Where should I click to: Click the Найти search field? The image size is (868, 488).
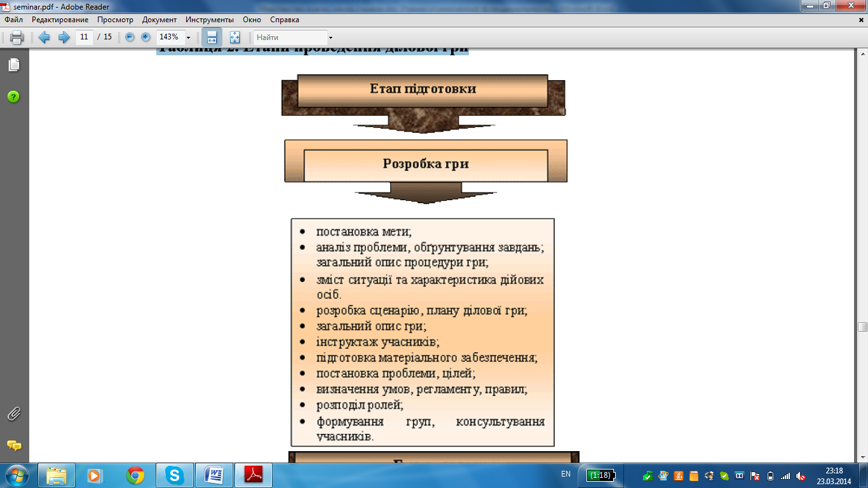point(290,37)
